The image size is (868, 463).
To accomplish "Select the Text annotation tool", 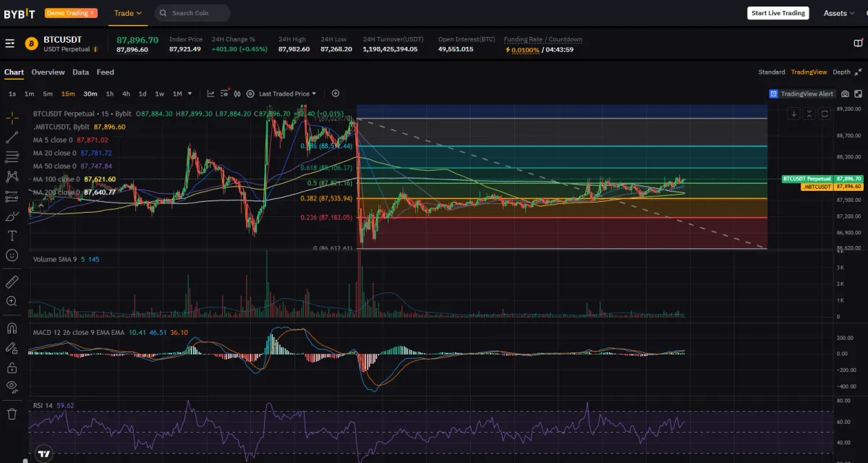I will pos(12,235).
